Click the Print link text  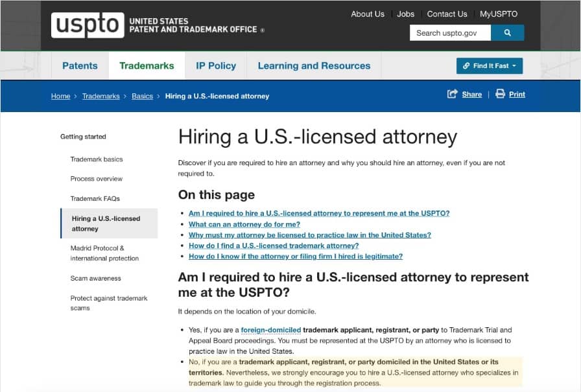[517, 95]
